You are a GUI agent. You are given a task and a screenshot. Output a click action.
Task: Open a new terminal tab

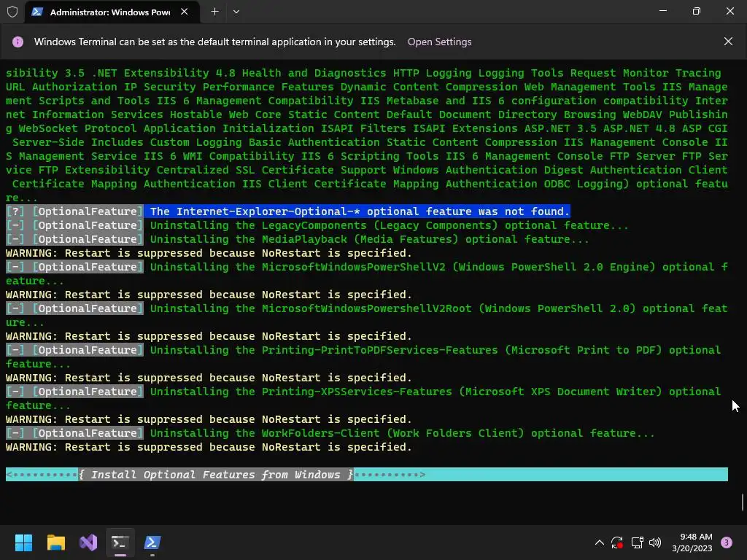pyautogui.click(x=215, y=12)
